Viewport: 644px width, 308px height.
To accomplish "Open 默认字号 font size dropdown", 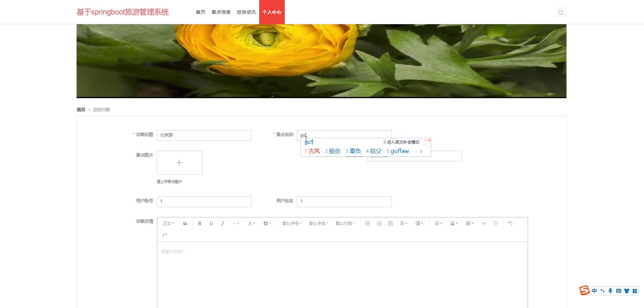I will point(292,224).
